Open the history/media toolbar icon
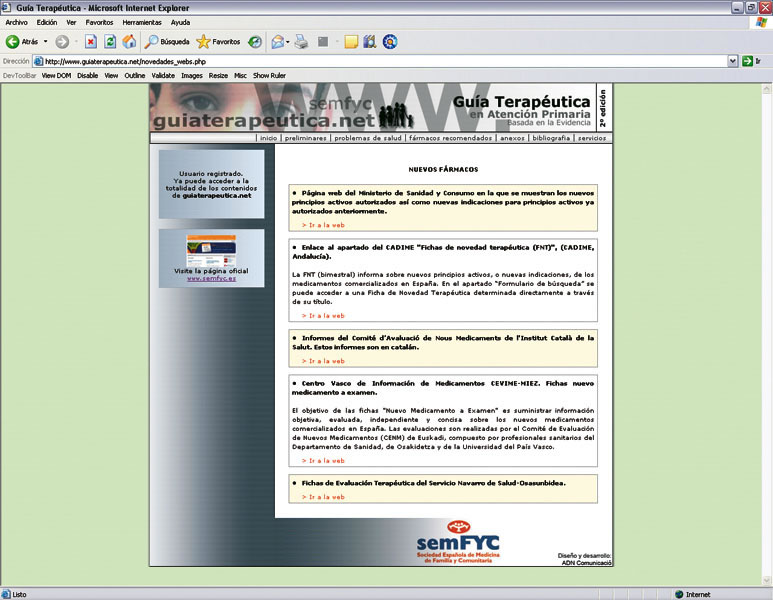This screenshot has width=773, height=600. (255, 42)
